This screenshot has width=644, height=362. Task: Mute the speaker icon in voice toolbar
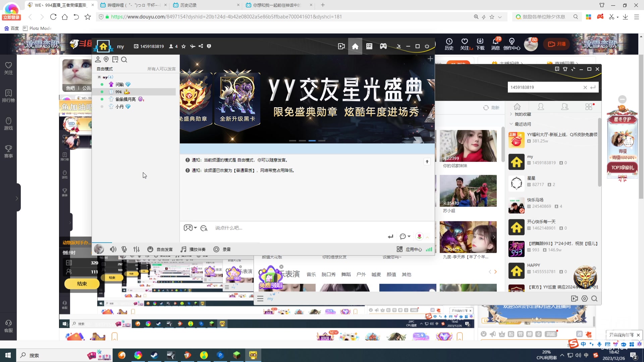(113, 249)
